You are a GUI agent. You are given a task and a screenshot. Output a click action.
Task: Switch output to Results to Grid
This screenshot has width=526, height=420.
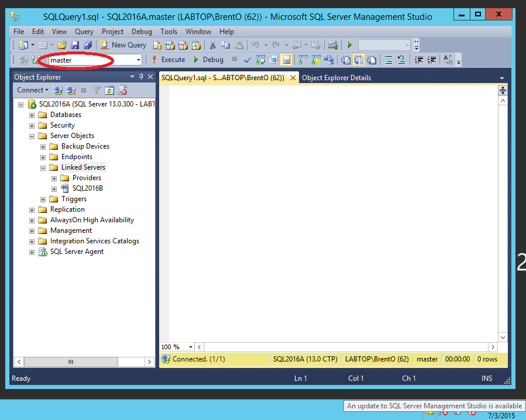(x=358, y=60)
